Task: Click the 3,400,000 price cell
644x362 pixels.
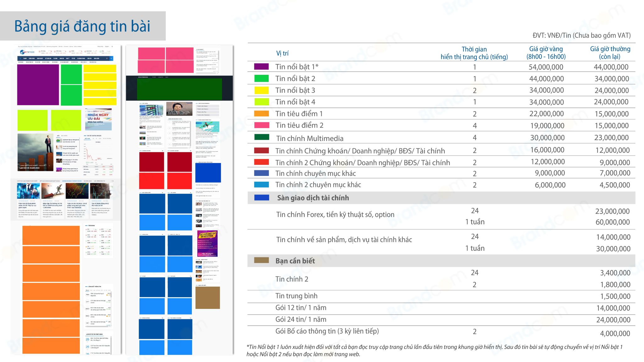Action: click(x=615, y=273)
